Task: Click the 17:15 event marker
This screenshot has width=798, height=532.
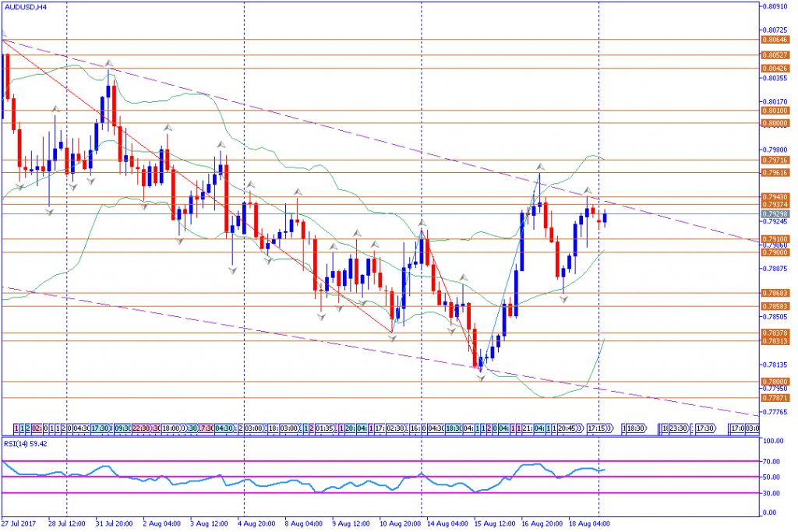Action: click(x=598, y=428)
